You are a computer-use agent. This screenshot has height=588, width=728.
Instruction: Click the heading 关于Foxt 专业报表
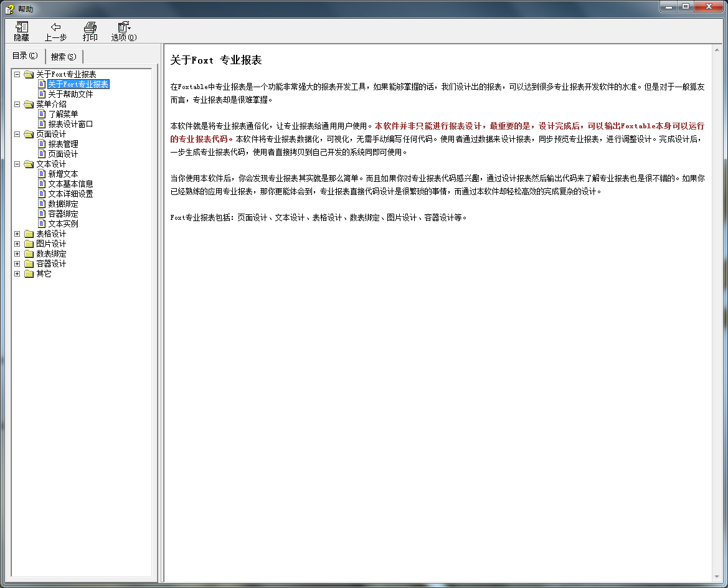click(216, 60)
